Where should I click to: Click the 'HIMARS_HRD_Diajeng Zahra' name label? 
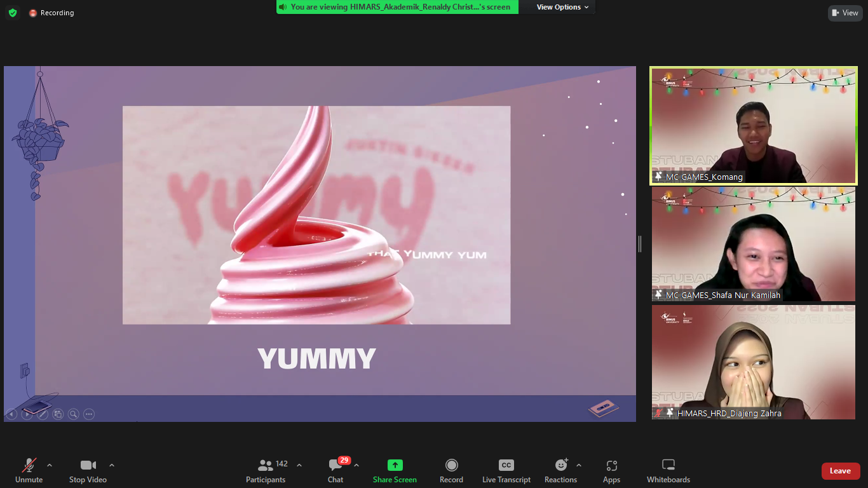(x=729, y=413)
